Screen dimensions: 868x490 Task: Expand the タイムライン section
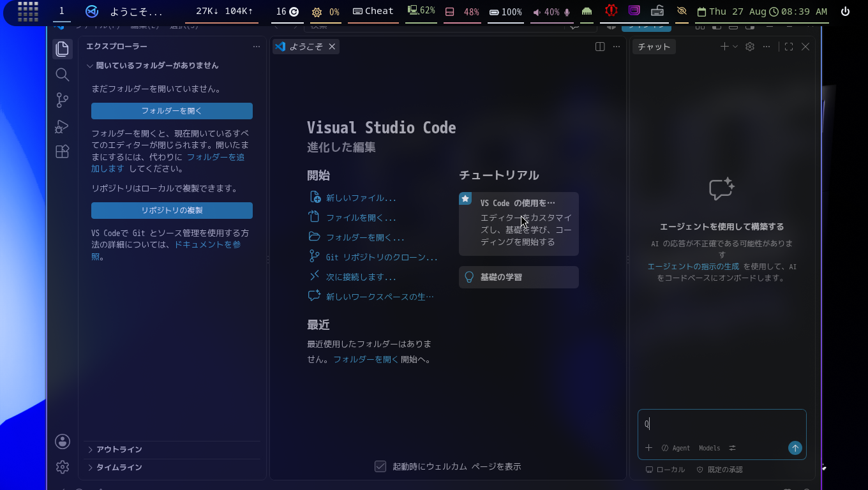pos(172,467)
